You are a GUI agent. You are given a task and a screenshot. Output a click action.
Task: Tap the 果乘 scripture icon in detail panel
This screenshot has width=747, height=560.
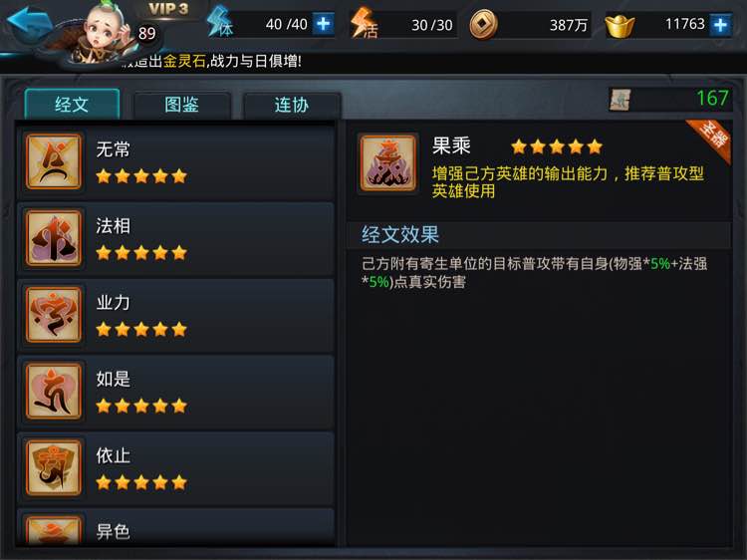coord(387,163)
